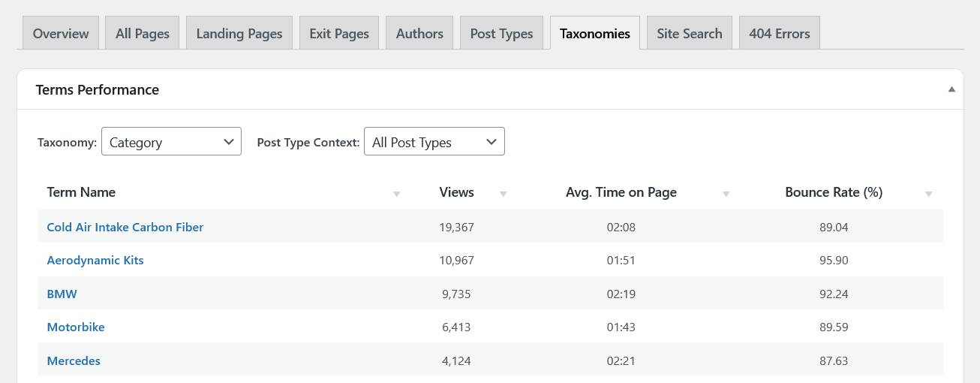Click the Term Name column header
This screenshot has height=383, width=980.
tap(81, 192)
